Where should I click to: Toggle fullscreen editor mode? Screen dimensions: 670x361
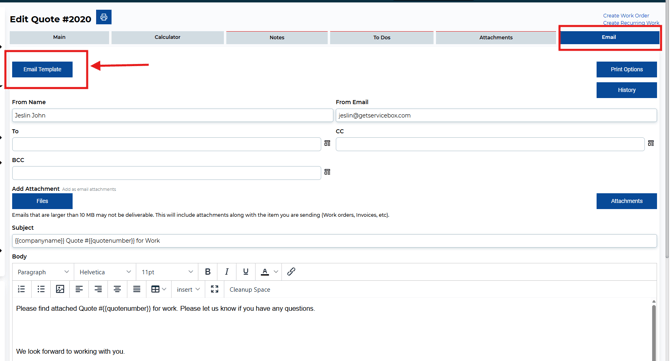click(x=215, y=289)
